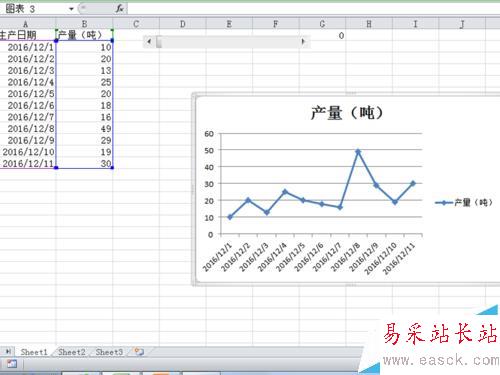Screen dimensions: 500x375
Task: Select column J header
Action: click(x=462, y=24)
